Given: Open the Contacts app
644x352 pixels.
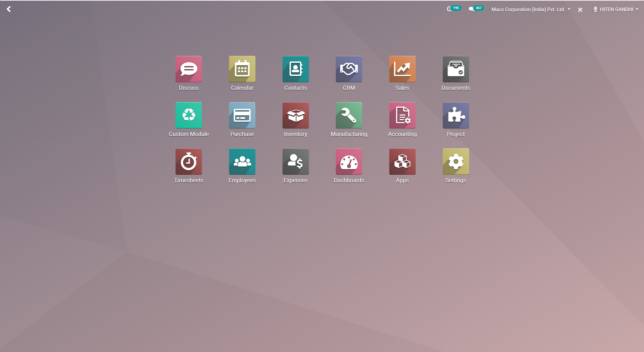Looking at the screenshot, I should click(295, 69).
